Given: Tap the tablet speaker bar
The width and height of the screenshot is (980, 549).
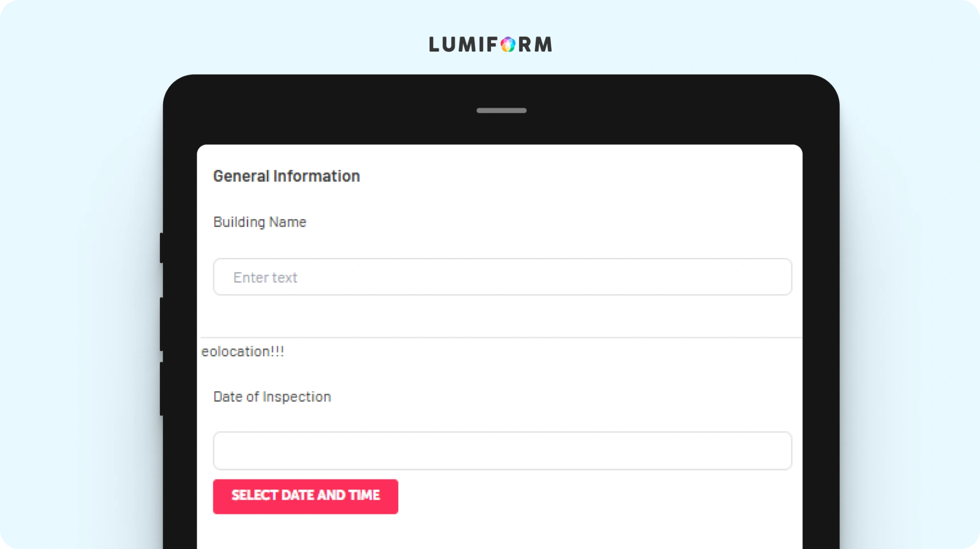Looking at the screenshot, I should [501, 110].
